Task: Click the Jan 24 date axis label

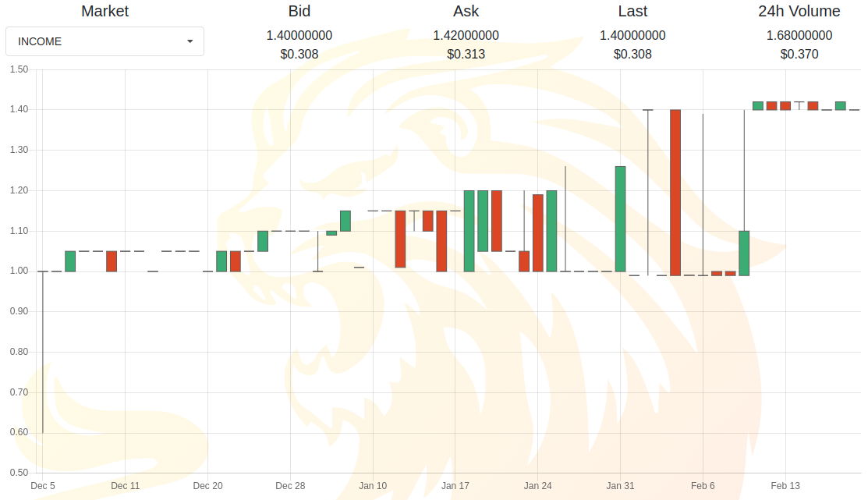Action: (x=537, y=486)
